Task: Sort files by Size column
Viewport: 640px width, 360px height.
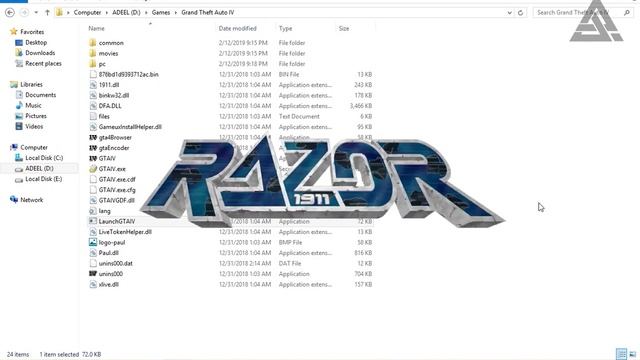Action: 344,29
